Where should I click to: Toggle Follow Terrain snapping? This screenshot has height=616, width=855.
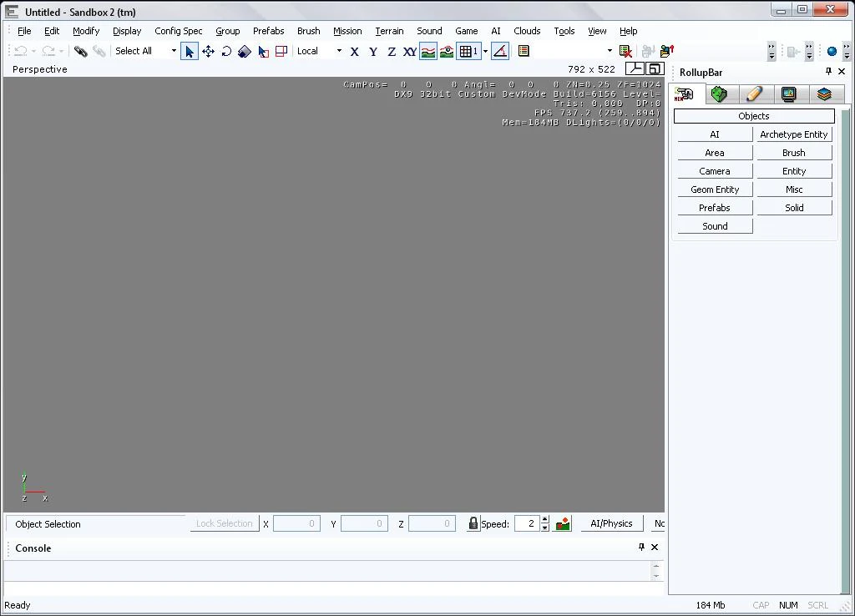pyautogui.click(x=428, y=51)
